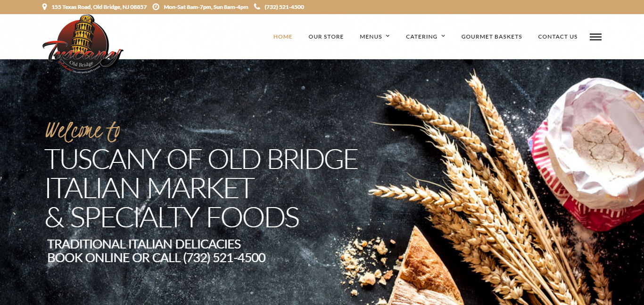Open the hamburger menu icon

pos(595,37)
